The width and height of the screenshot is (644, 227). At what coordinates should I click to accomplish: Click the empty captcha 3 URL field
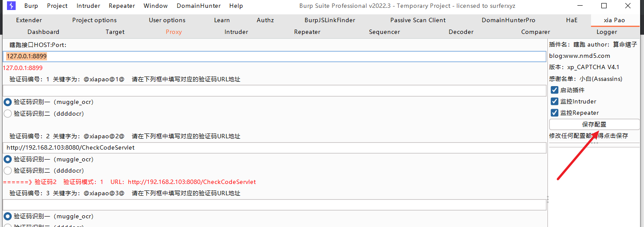275,205
